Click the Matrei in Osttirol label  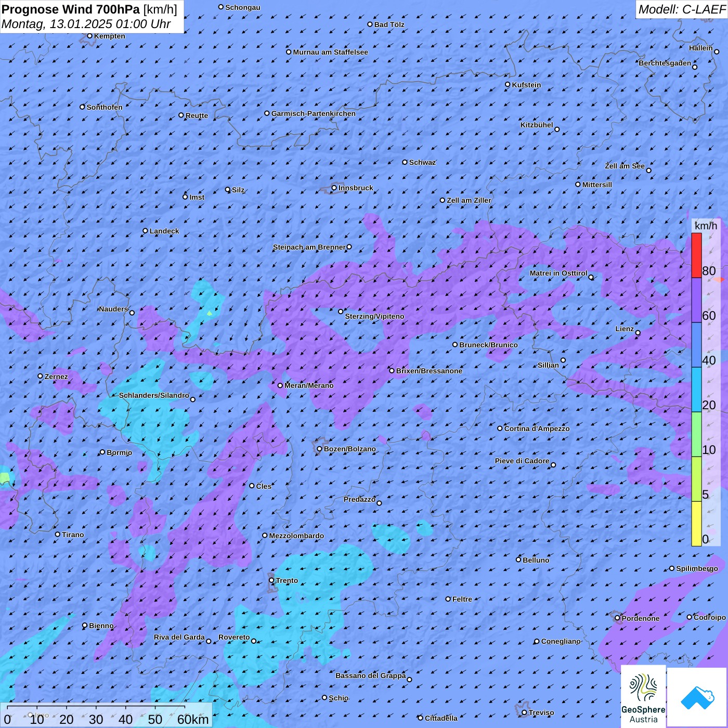(558, 273)
